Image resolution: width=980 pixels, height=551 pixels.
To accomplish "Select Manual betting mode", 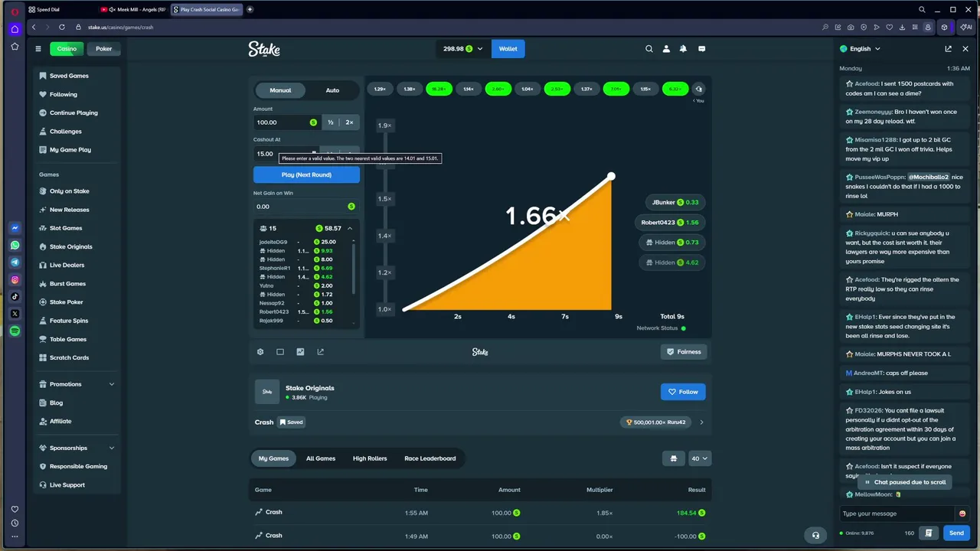I will click(x=280, y=90).
